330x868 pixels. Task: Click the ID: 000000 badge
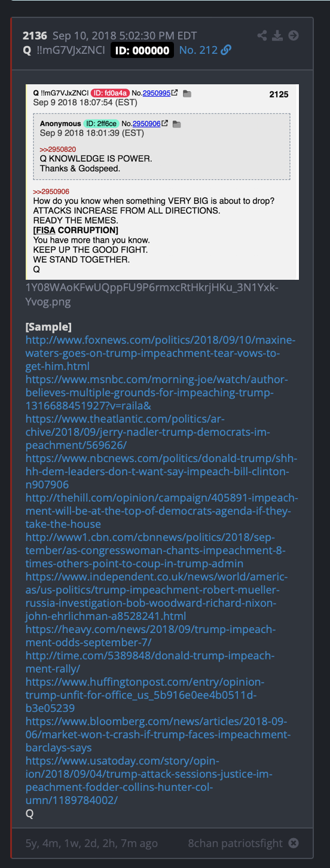[142, 50]
